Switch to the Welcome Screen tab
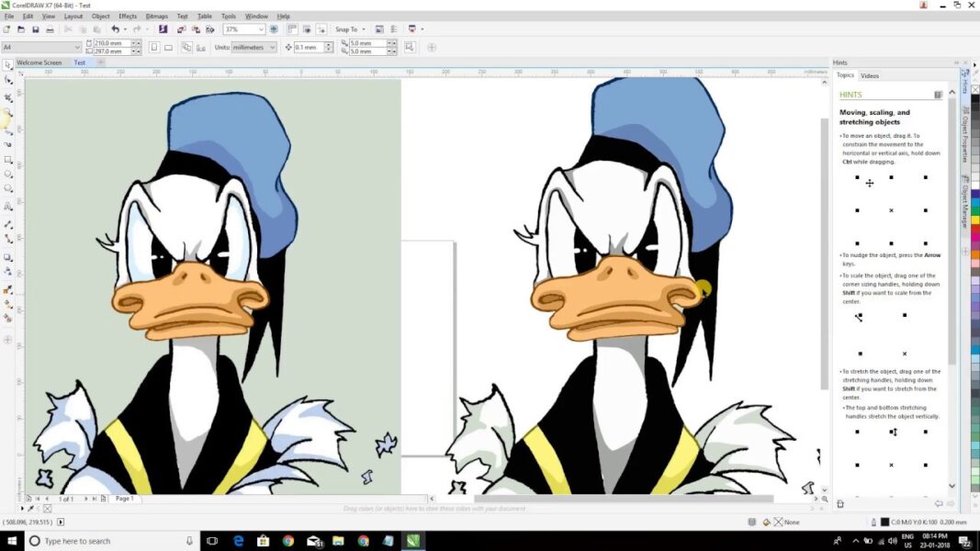This screenshot has width=980, height=551. [x=39, y=62]
